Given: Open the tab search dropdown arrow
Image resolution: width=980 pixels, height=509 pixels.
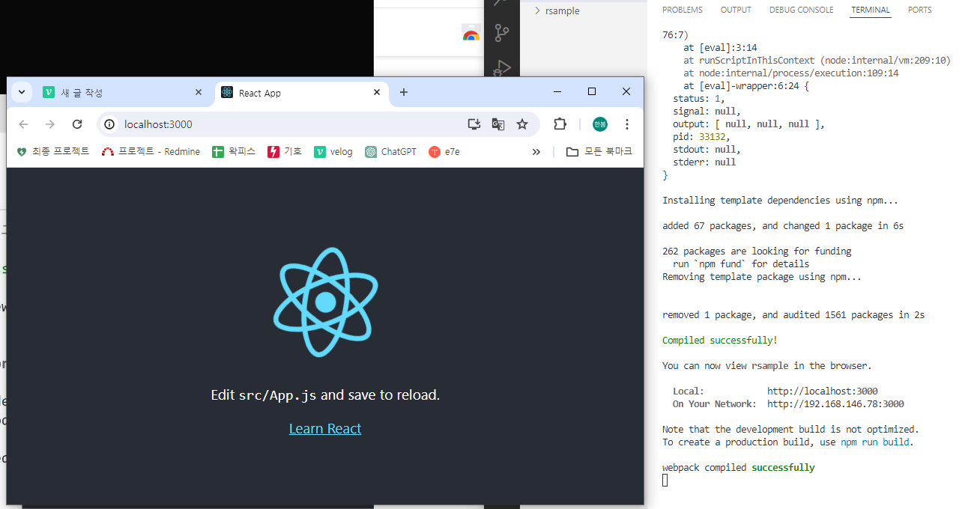Looking at the screenshot, I should click(x=22, y=92).
